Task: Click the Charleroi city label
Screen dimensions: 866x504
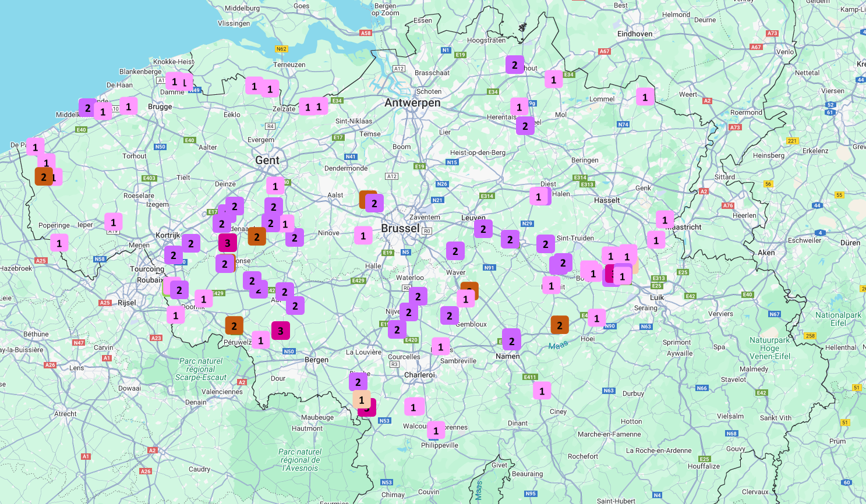Action: [419, 375]
